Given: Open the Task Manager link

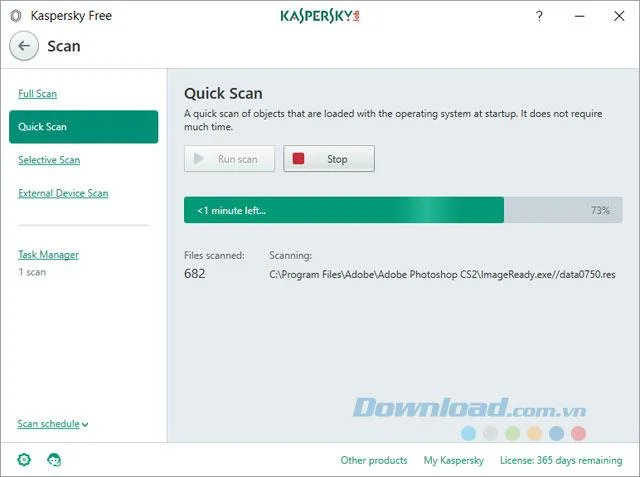Looking at the screenshot, I should (x=49, y=254).
